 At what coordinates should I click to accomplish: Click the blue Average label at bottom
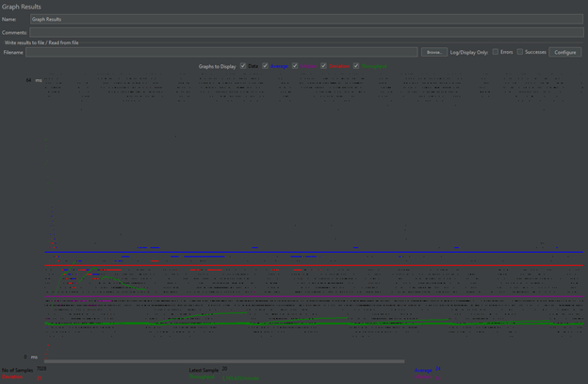(x=423, y=371)
